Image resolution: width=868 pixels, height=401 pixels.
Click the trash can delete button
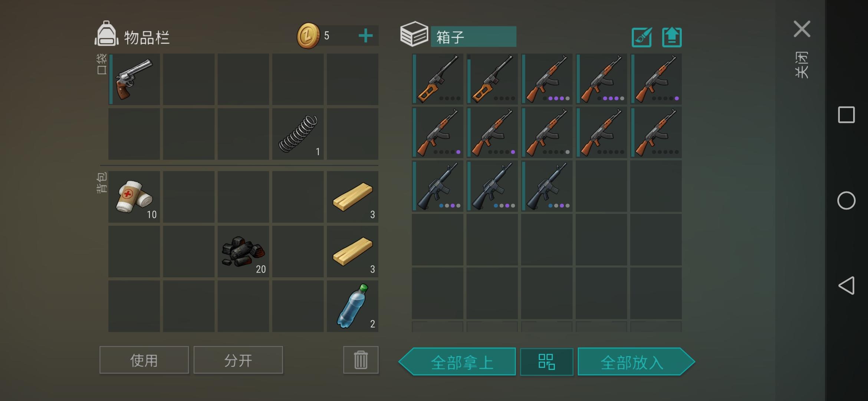coord(361,360)
